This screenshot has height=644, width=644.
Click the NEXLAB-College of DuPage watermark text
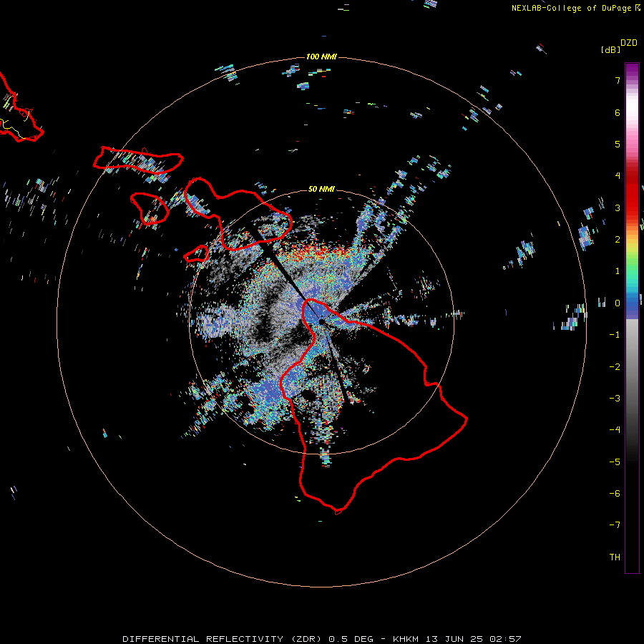click(x=575, y=8)
